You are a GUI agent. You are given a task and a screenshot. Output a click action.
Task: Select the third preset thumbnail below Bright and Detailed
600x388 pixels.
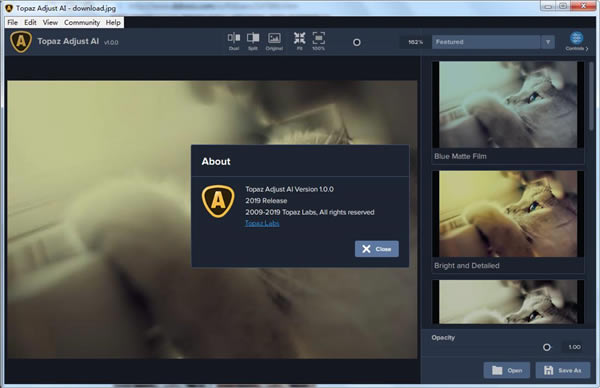(508, 302)
